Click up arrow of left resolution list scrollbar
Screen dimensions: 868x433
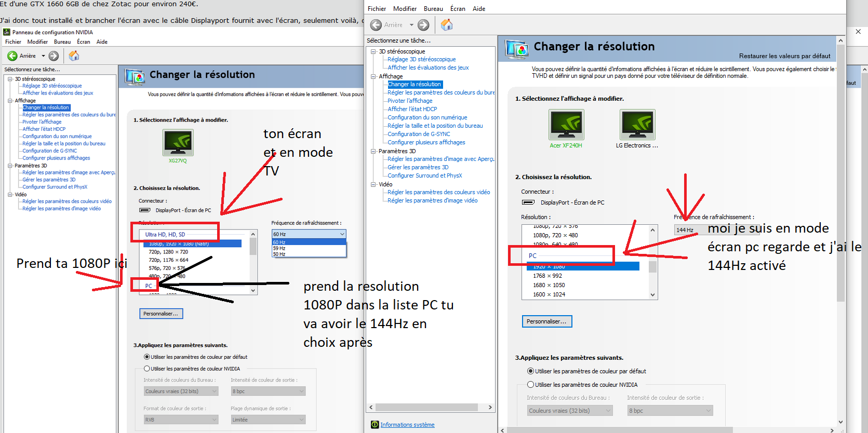253,234
